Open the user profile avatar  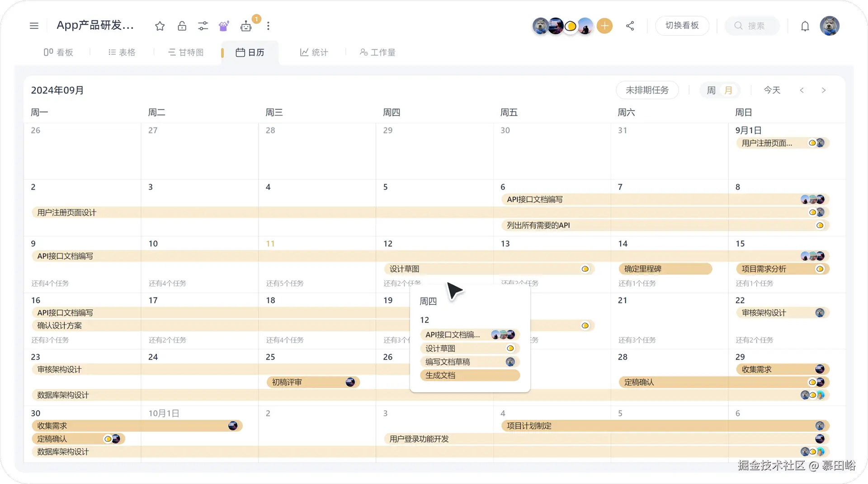830,26
